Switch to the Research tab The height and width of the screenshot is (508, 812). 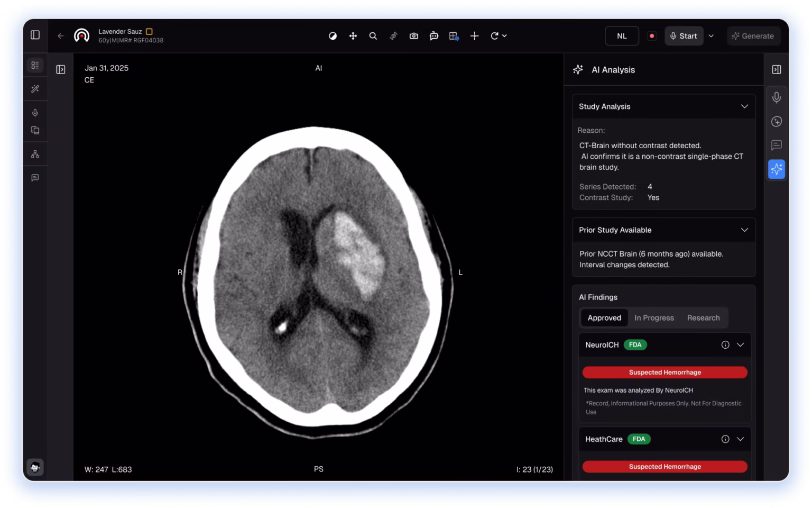pyautogui.click(x=703, y=317)
